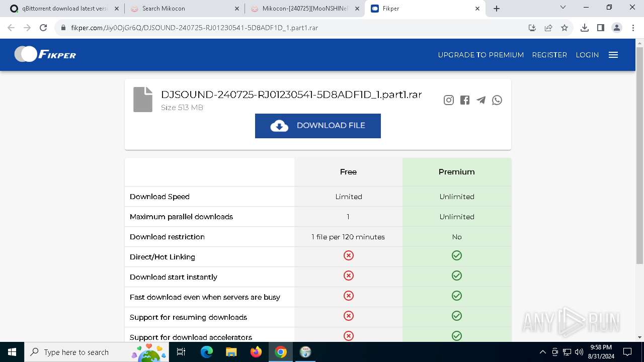Click the red X for Fast download row
Viewport: 644px width, 362px height.
coord(349,296)
